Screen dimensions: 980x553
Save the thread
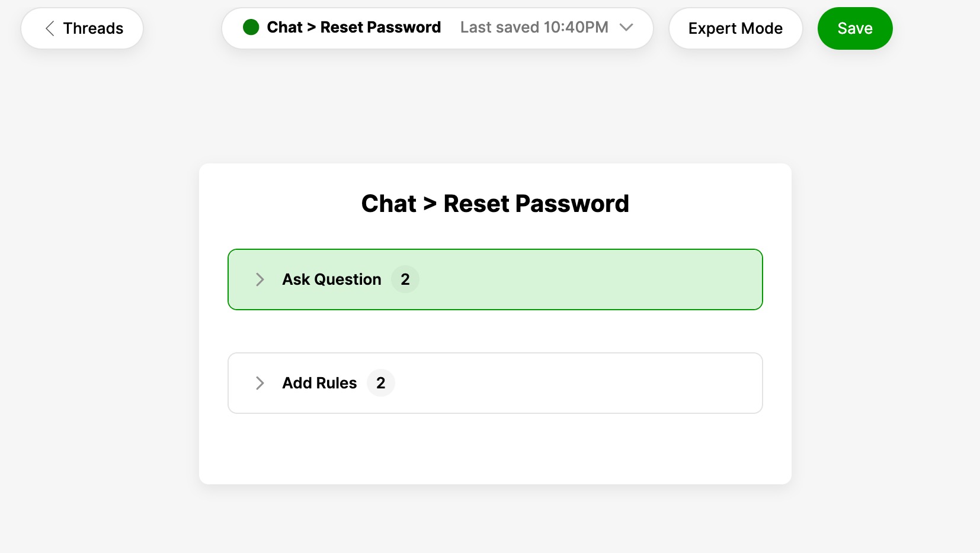tap(855, 28)
